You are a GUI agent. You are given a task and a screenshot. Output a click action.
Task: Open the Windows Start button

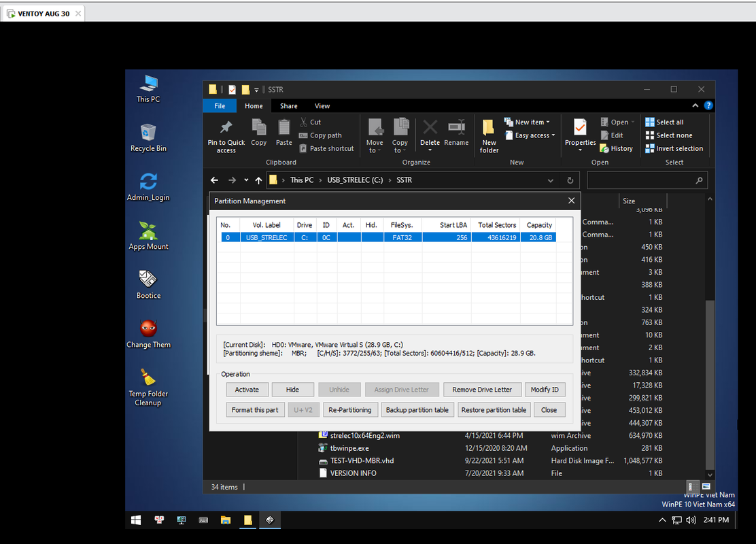click(x=136, y=520)
